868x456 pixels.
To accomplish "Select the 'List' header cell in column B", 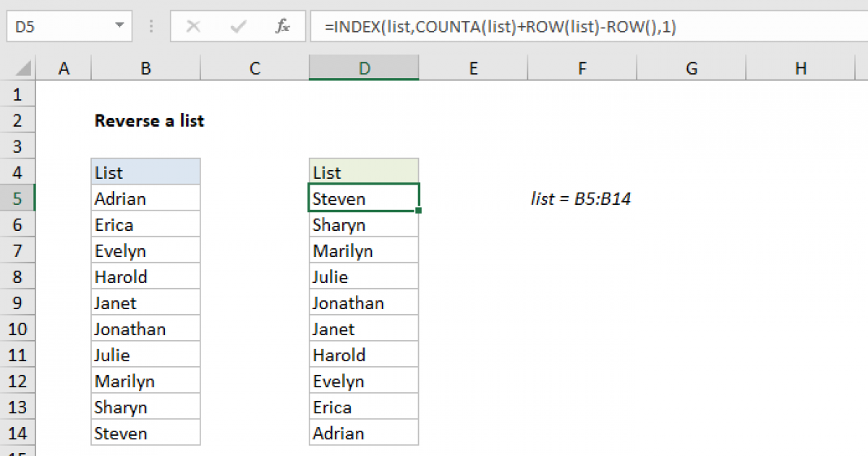I will pos(145,172).
